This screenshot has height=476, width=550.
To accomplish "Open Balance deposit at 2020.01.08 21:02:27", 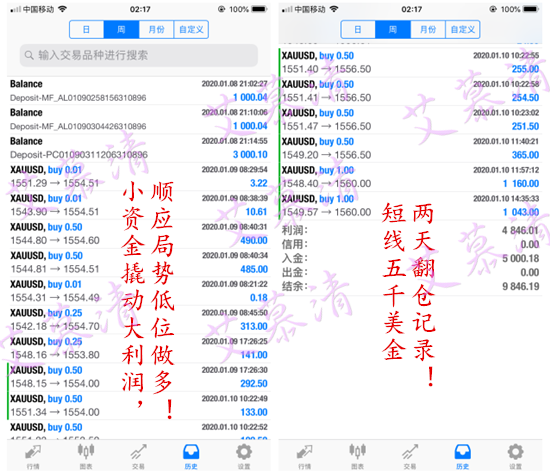I will [x=139, y=90].
